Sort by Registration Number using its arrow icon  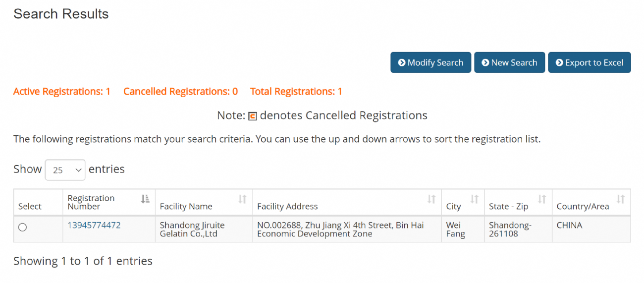point(145,199)
